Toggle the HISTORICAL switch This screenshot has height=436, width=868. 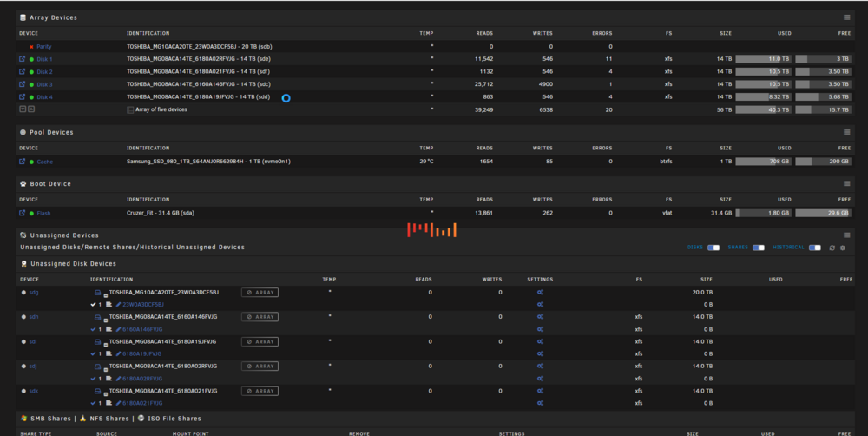tap(815, 248)
